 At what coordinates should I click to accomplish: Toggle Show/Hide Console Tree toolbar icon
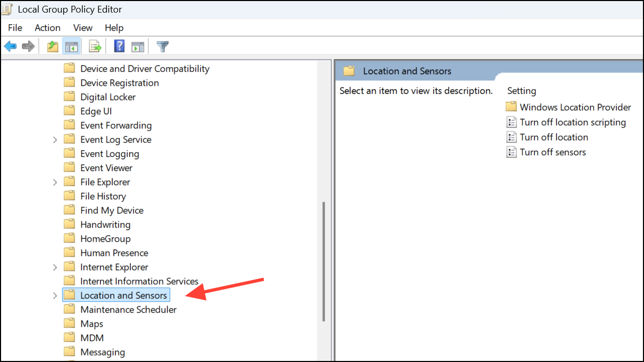[71, 47]
